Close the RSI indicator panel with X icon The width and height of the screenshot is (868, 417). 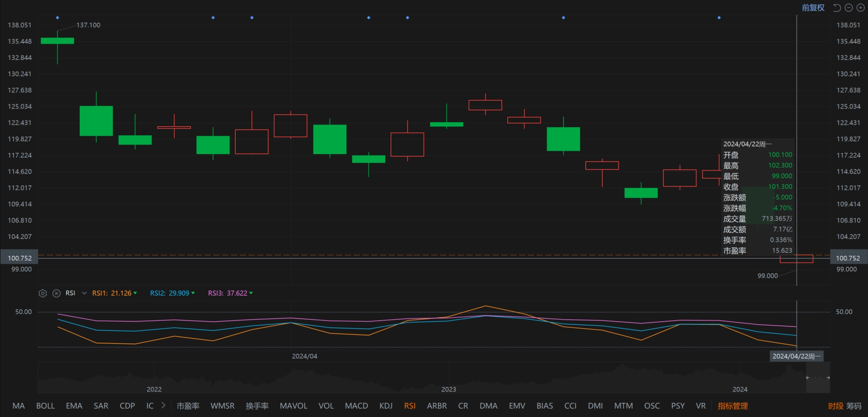tap(56, 293)
